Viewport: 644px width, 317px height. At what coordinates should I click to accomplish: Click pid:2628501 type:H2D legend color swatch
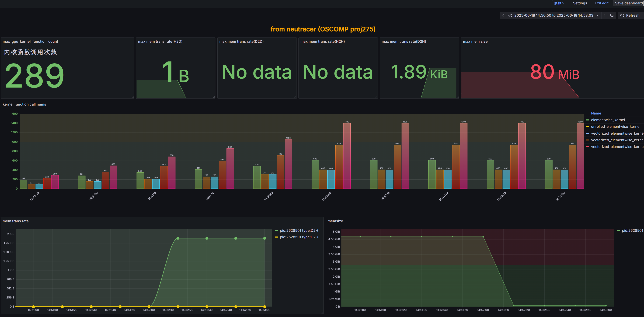(x=276, y=237)
